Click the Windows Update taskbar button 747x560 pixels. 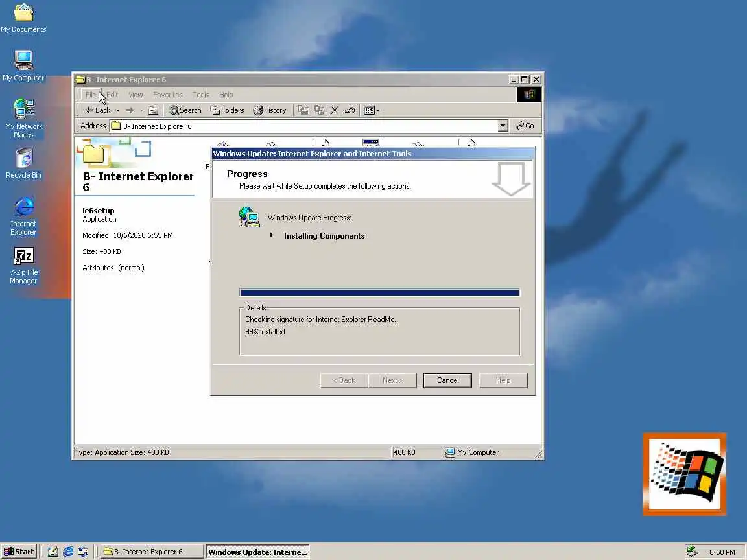(257, 552)
